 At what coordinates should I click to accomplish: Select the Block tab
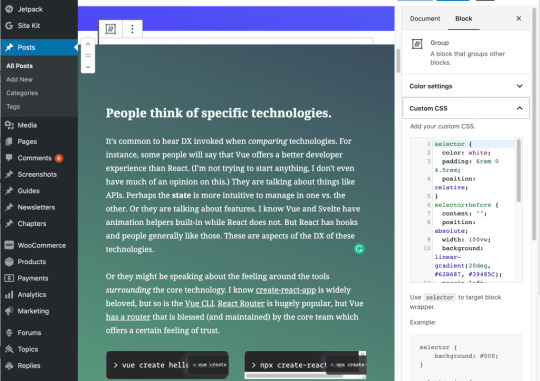pos(464,19)
